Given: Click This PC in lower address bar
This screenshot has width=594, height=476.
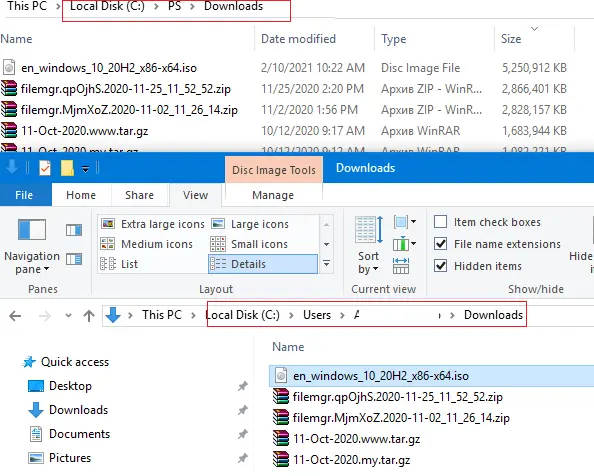Looking at the screenshot, I should click(x=162, y=315).
